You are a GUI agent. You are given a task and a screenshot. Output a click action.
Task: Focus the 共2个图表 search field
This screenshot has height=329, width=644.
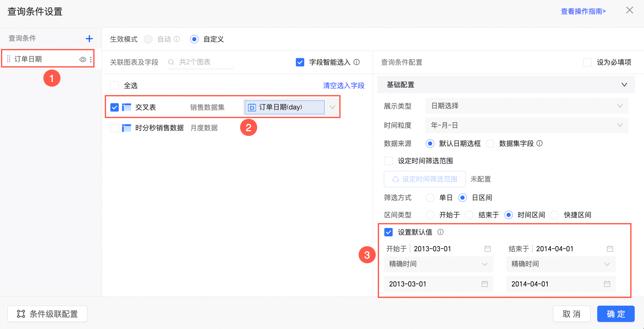(201, 62)
